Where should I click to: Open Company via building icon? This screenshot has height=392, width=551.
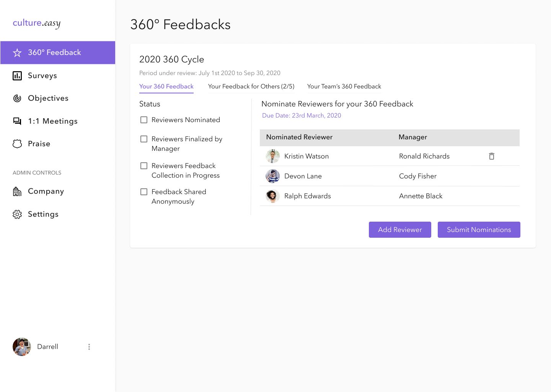[x=17, y=191]
